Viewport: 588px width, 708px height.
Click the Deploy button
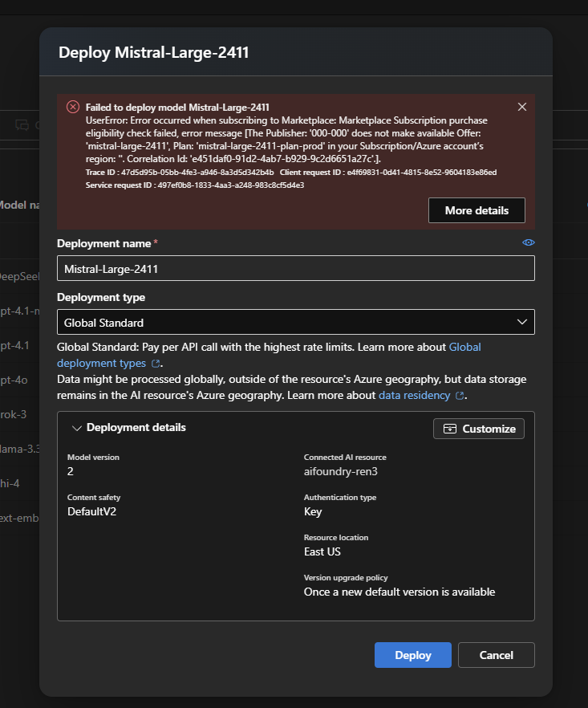tap(413, 655)
